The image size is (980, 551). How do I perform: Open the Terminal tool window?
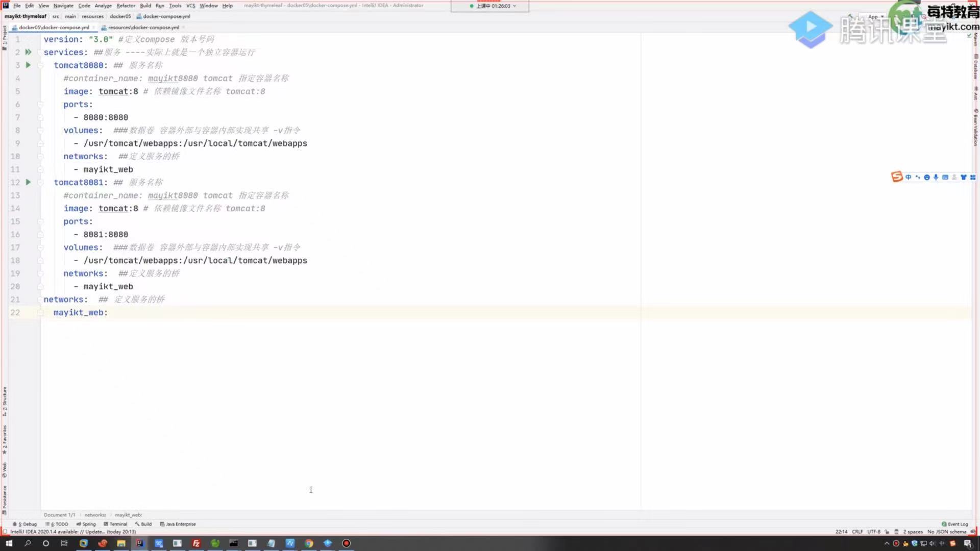tap(115, 524)
